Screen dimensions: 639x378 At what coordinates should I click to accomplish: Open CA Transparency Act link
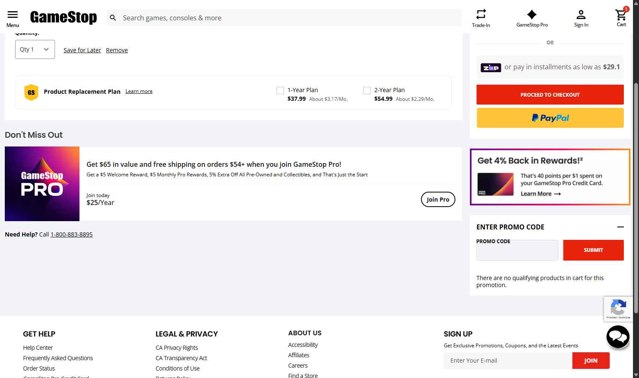[x=181, y=358]
